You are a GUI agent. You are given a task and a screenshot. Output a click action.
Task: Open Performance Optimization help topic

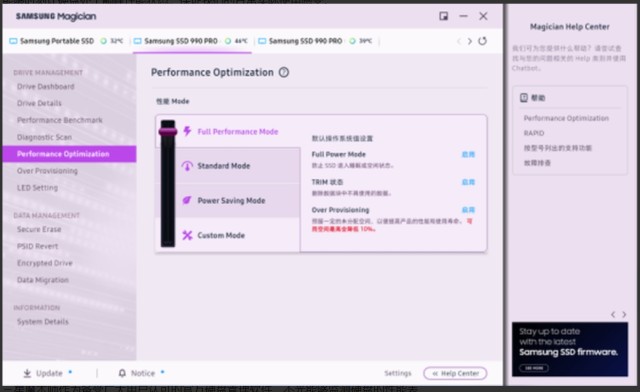pyautogui.click(x=566, y=118)
